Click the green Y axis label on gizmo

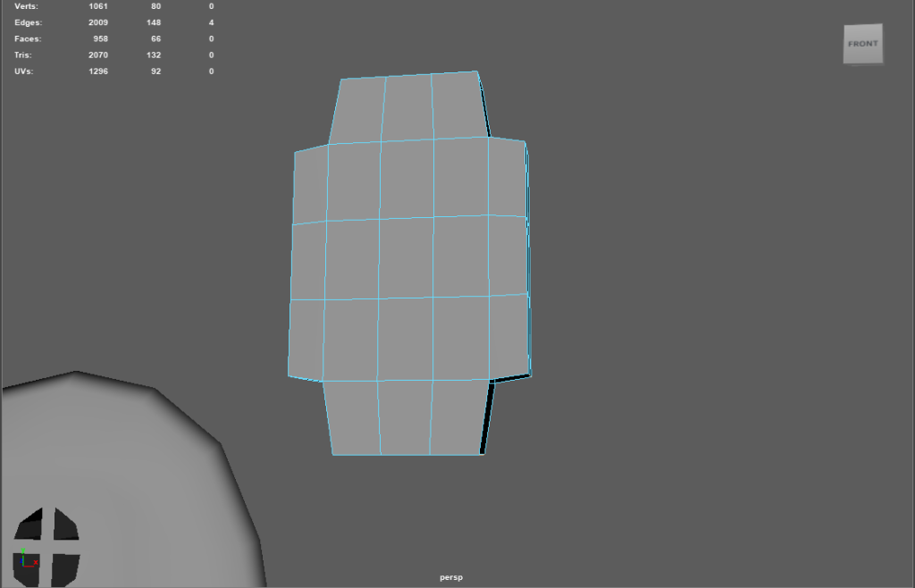coord(23,550)
